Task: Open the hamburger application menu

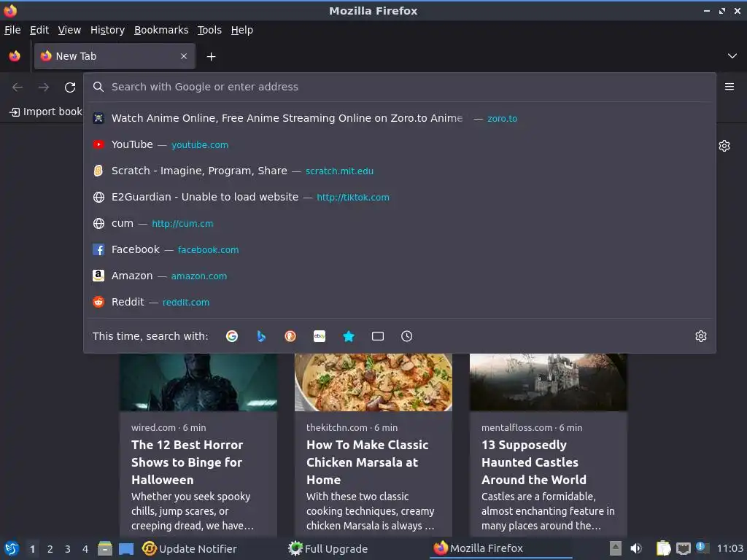Action: [729, 87]
